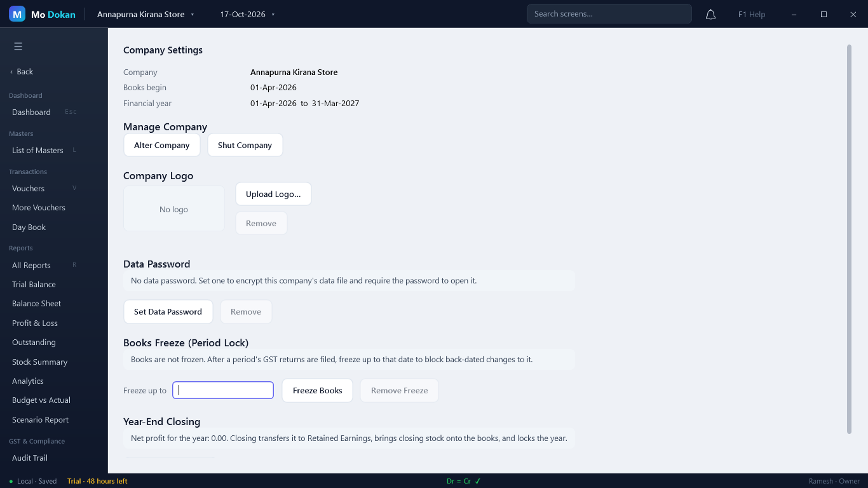Open Scenario Report

point(44,419)
